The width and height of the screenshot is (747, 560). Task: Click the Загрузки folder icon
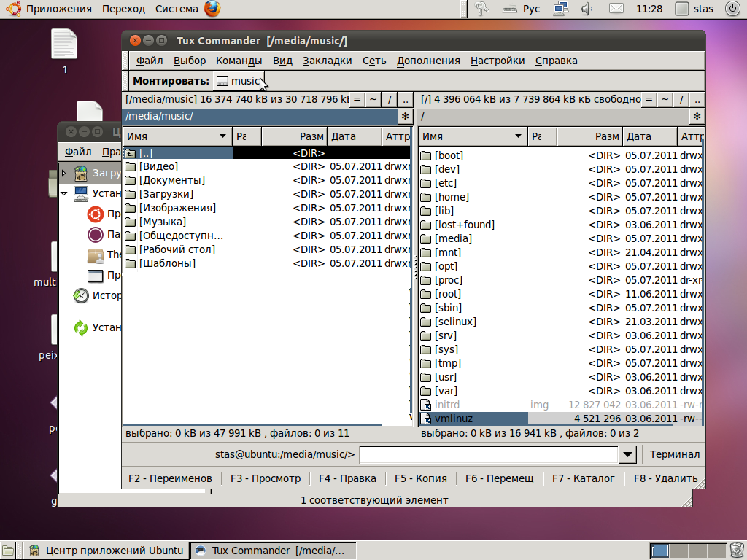[130, 194]
